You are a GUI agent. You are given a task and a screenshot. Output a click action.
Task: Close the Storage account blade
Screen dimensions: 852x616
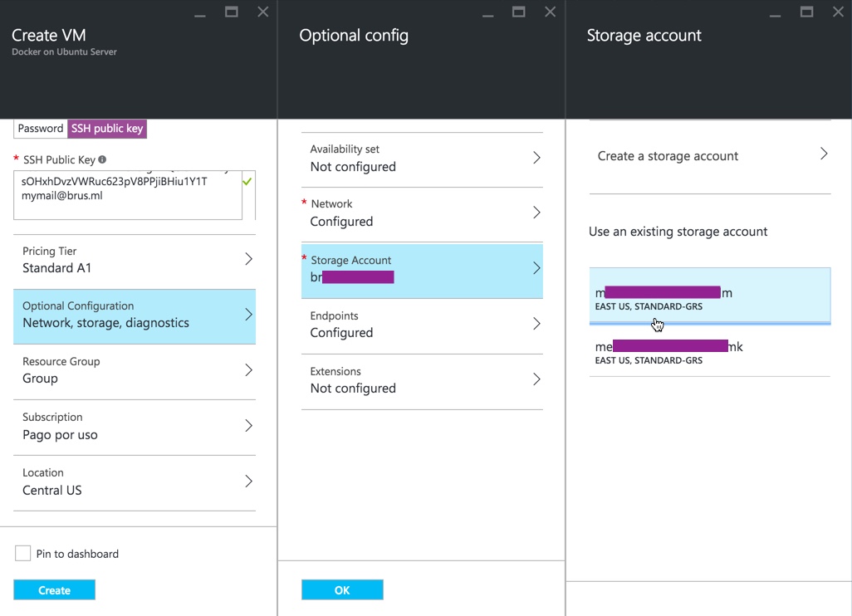tap(837, 12)
